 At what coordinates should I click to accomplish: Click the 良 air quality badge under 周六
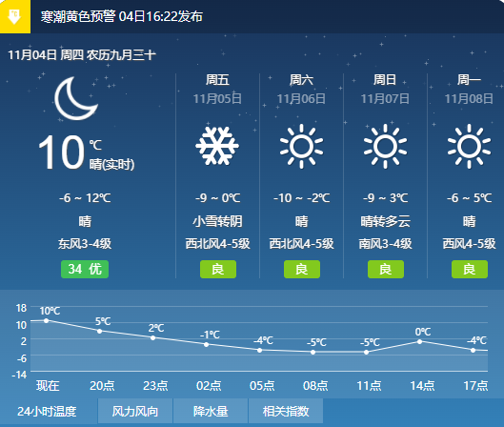pos(302,269)
